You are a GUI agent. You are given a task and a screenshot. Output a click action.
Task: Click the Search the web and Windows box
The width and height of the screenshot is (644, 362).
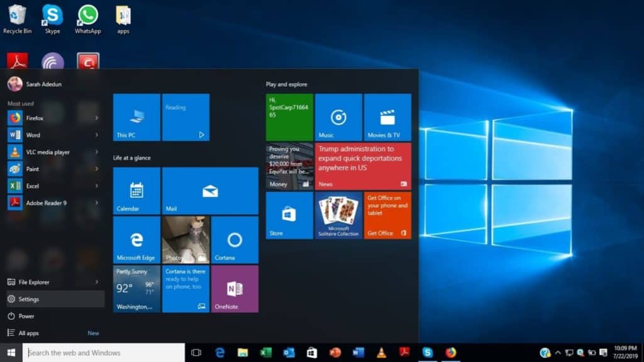pyautogui.click(x=104, y=353)
